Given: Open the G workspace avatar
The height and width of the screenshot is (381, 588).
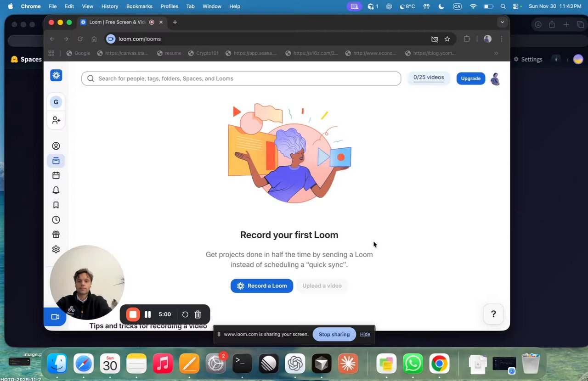Looking at the screenshot, I should pyautogui.click(x=56, y=102).
